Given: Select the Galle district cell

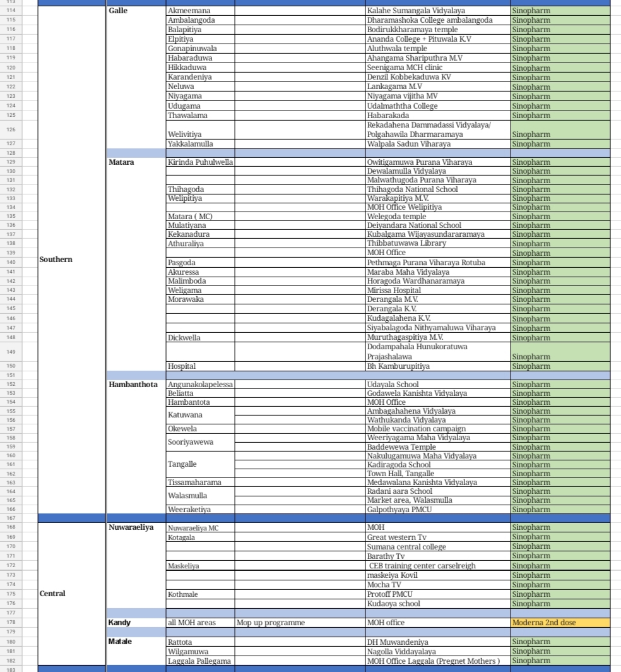Looking at the screenshot, I should 136,77.
